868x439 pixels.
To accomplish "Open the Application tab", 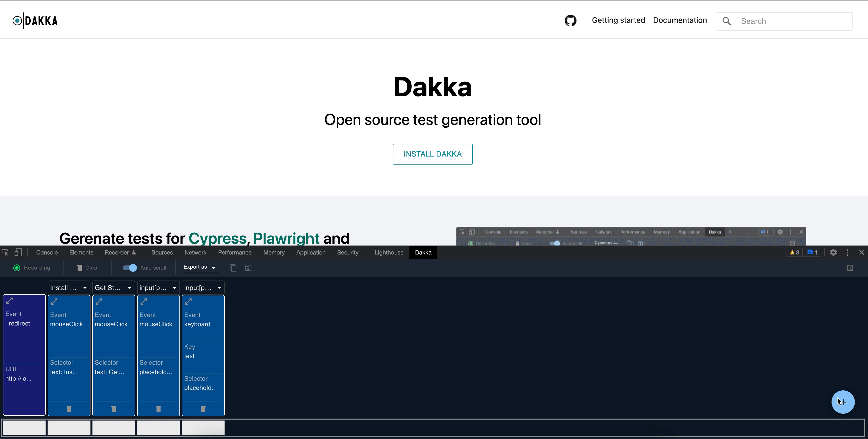I will (x=311, y=252).
